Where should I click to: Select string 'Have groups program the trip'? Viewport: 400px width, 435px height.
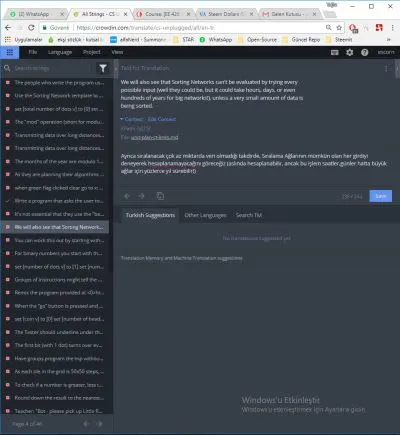click(x=56, y=359)
